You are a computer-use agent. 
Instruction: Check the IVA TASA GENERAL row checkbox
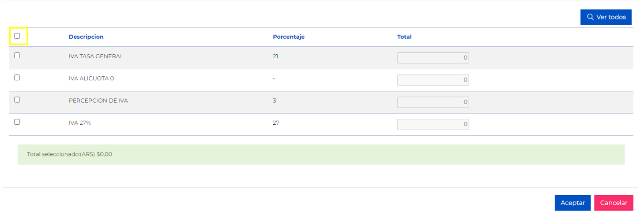tap(17, 56)
